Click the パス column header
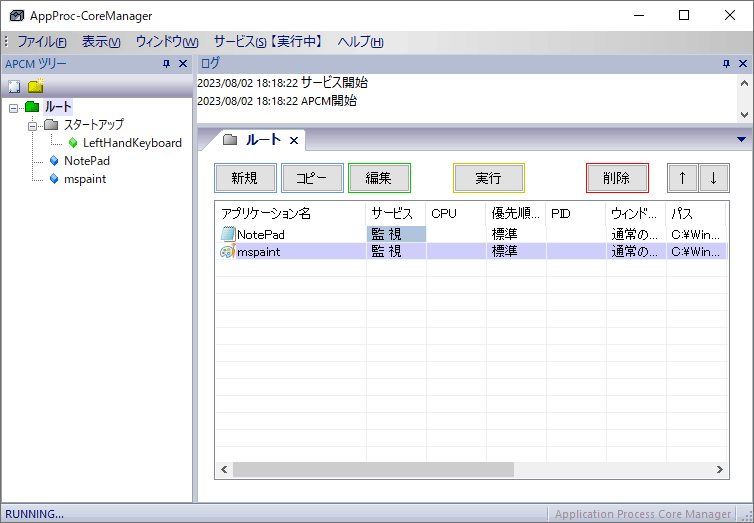The height and width of the screenshot is (523, 754). [695, 213]
